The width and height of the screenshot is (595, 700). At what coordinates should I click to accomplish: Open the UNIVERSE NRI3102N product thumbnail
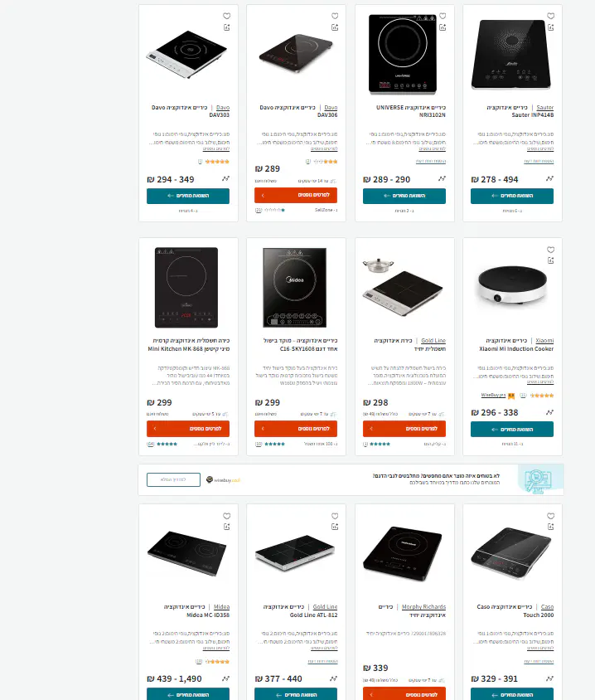pos(402,54)
